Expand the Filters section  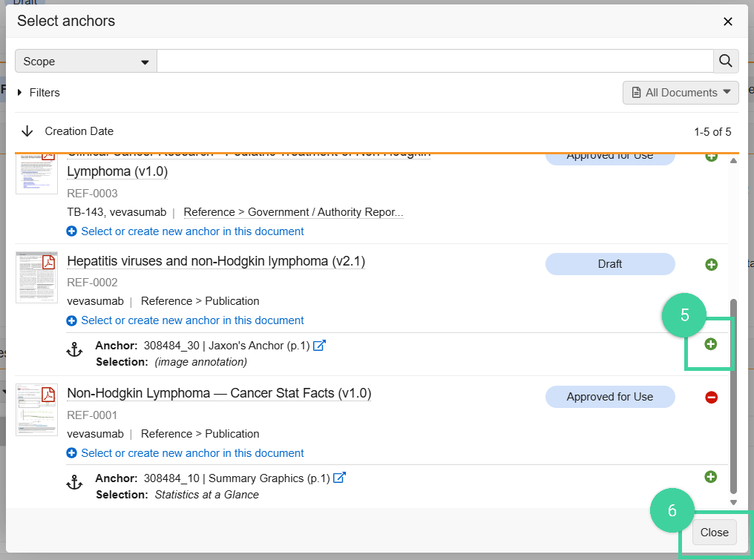pos(38,92)
